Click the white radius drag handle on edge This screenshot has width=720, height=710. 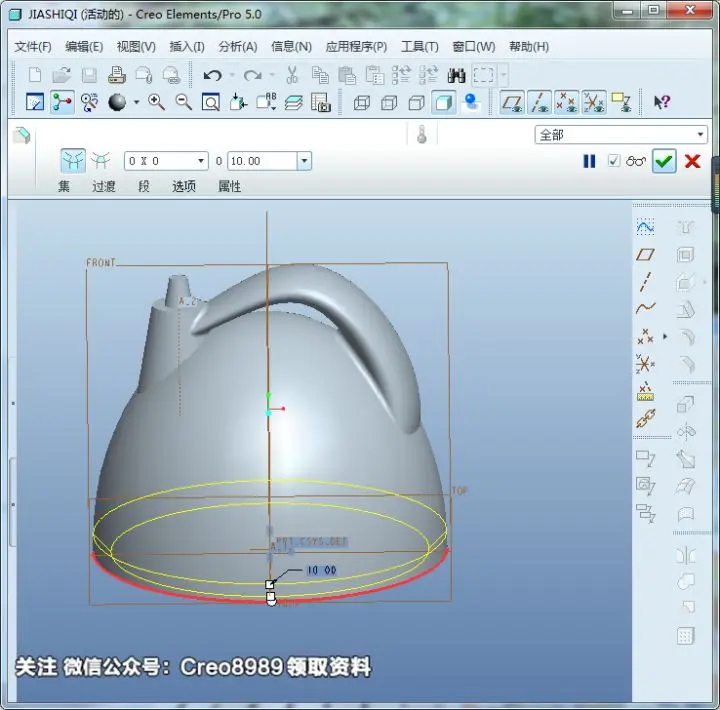pyautogui.click(x=270, y=584)
